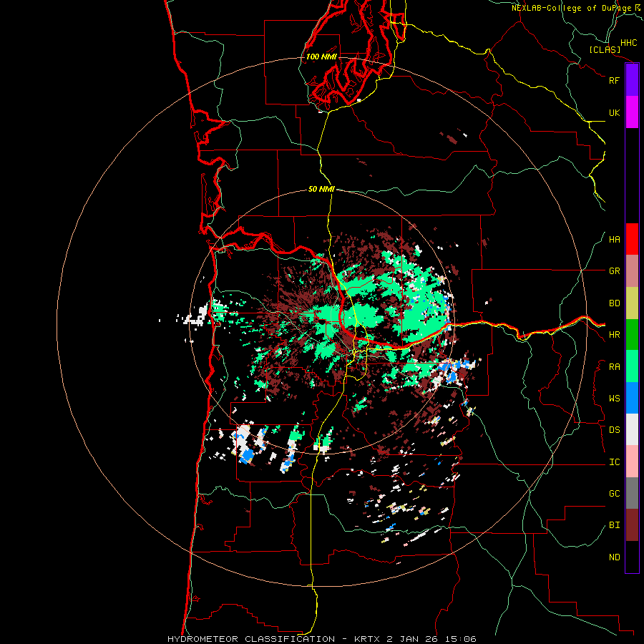The image size is (644, 644).
Task: Click the GC legend label
Action: click(x=614, y=494)
